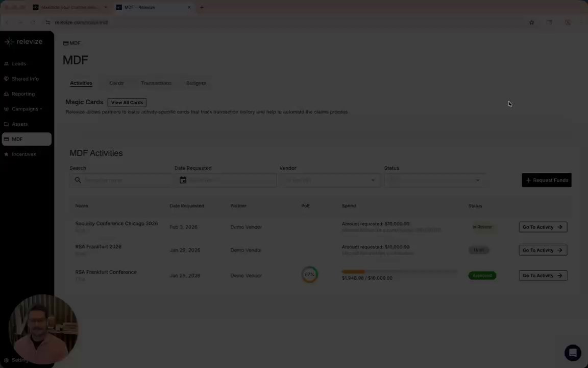This screenshot has width=588, height=368.
Task: Click the Shared Info sidebar icon
Action: [x=6, y=79]
